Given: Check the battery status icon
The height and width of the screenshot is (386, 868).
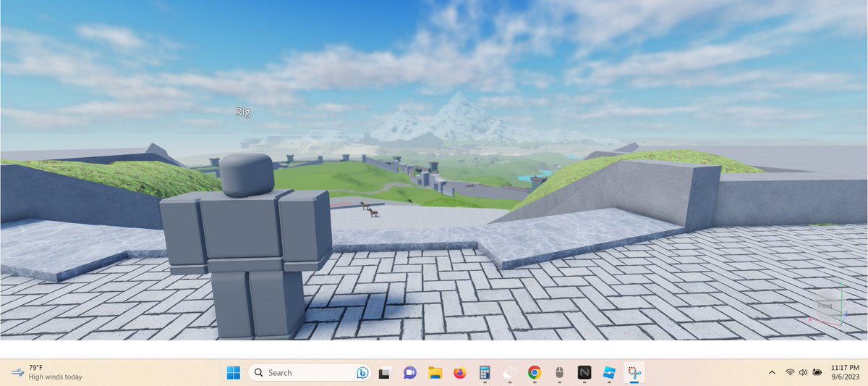Looking at the screenshot, I should click(817, 372).
